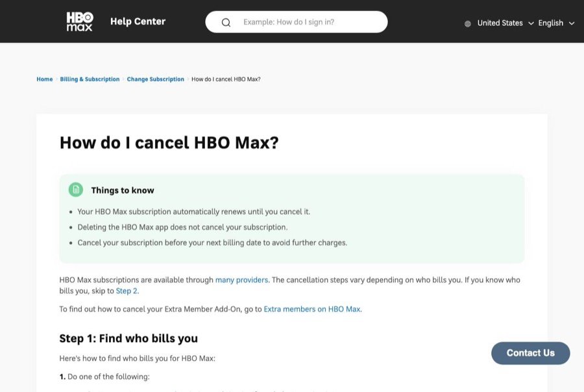
Task: Open the Help Center home title
Action: point(138,21)
